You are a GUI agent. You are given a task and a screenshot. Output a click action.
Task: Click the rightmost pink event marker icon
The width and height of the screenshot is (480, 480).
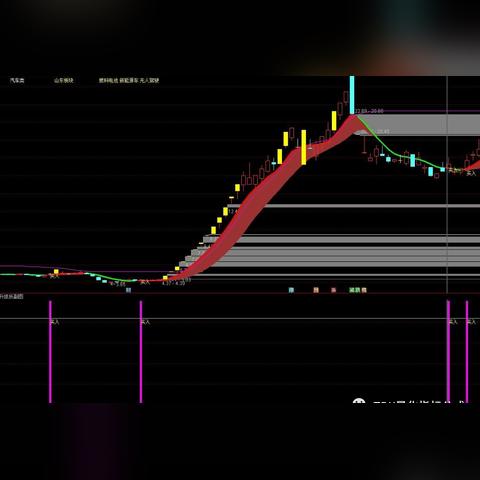[364, 290]
